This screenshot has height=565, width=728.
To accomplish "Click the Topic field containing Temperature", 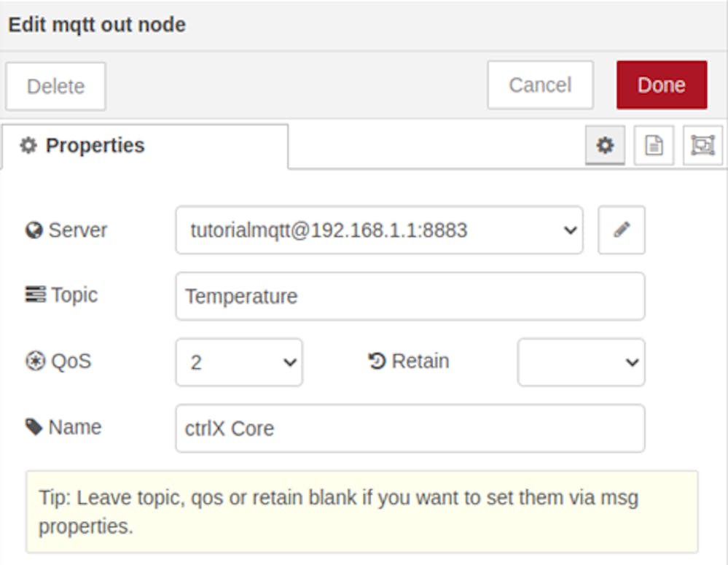I will click(410, 296).
